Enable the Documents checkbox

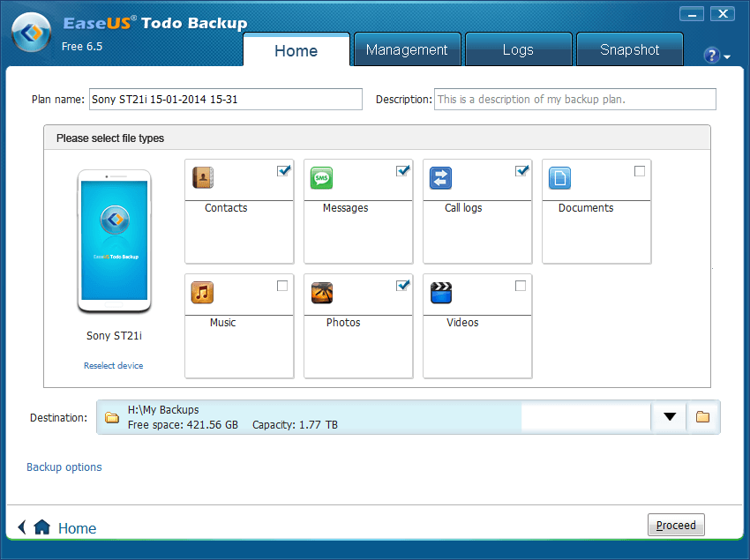641,169
